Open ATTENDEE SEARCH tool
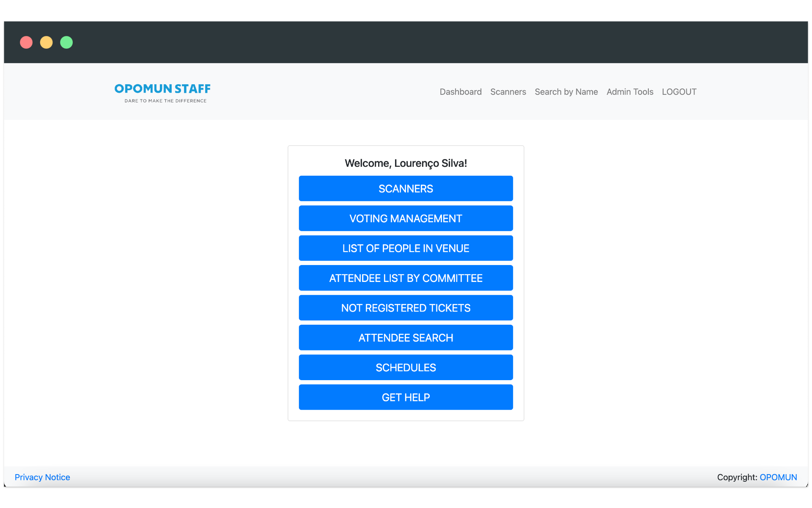812x508 pixels. 406,337
